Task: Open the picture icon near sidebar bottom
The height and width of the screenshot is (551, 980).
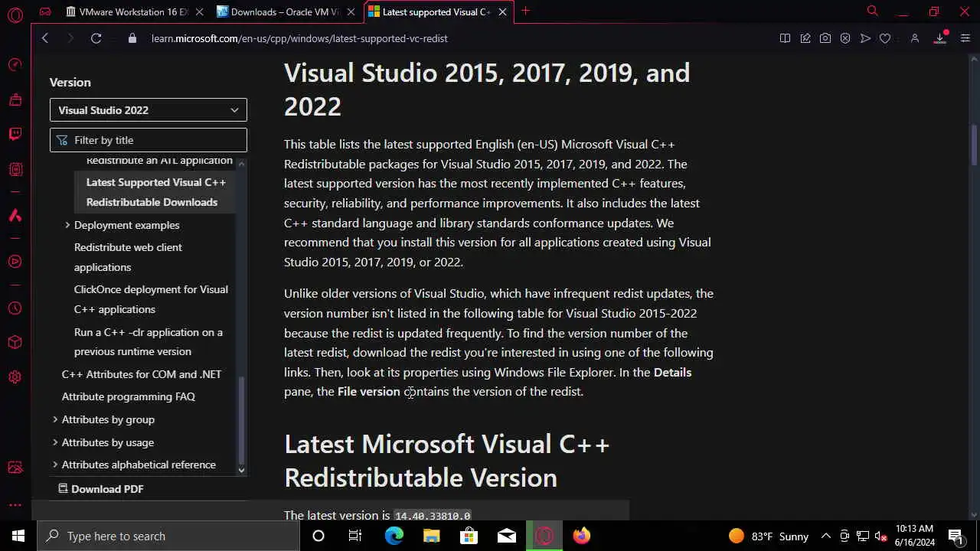Action: (15, 468)
